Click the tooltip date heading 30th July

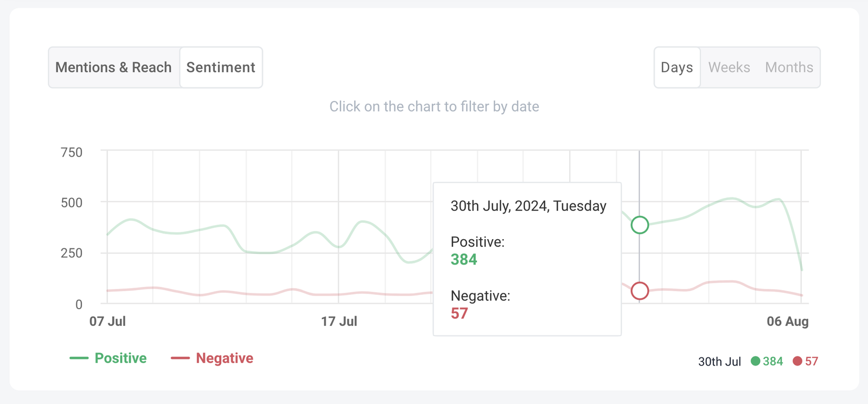(528, 206)
